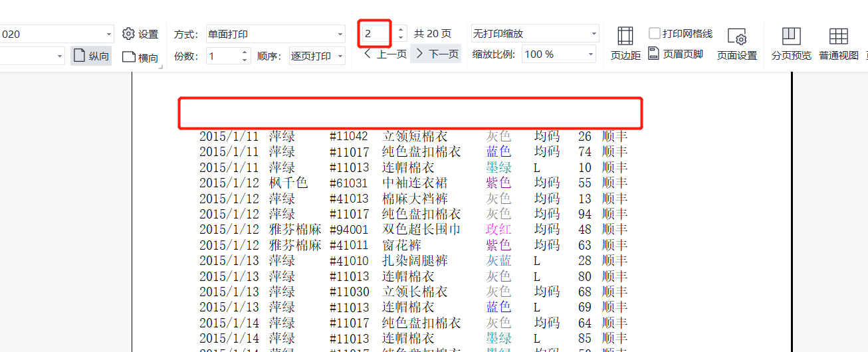Click the quantity 69 in the preview
Image resolution: width=868 pixels, height=352 pixels.
coord(585,308)
